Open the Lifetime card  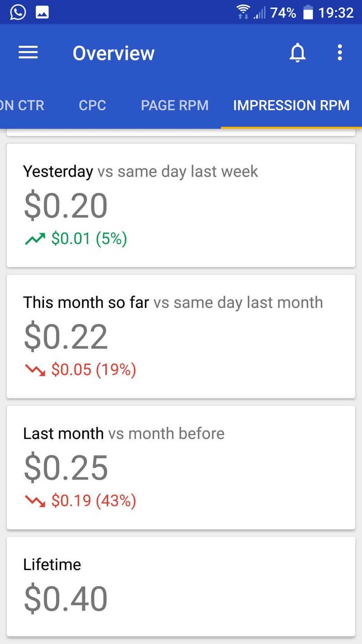coord(181,586)
